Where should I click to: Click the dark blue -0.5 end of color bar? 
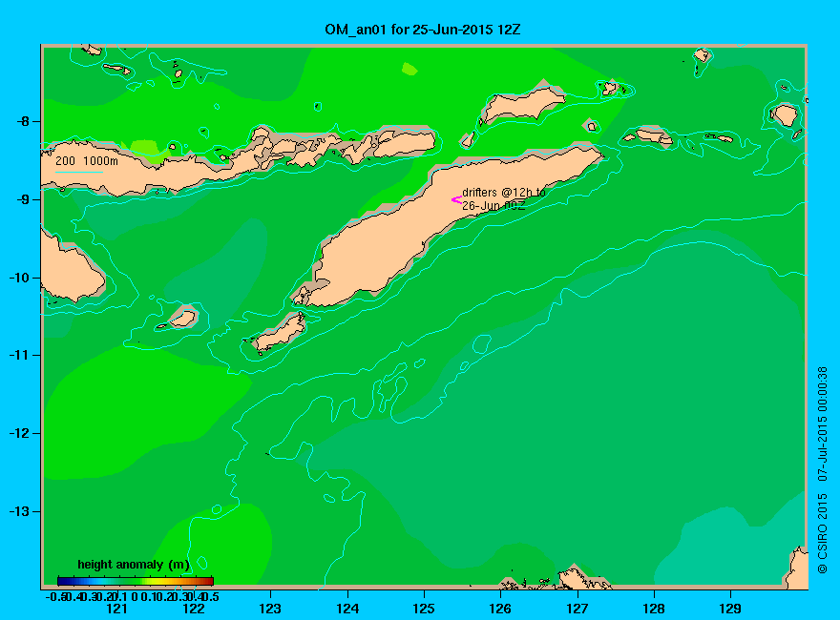pos(61,581)
